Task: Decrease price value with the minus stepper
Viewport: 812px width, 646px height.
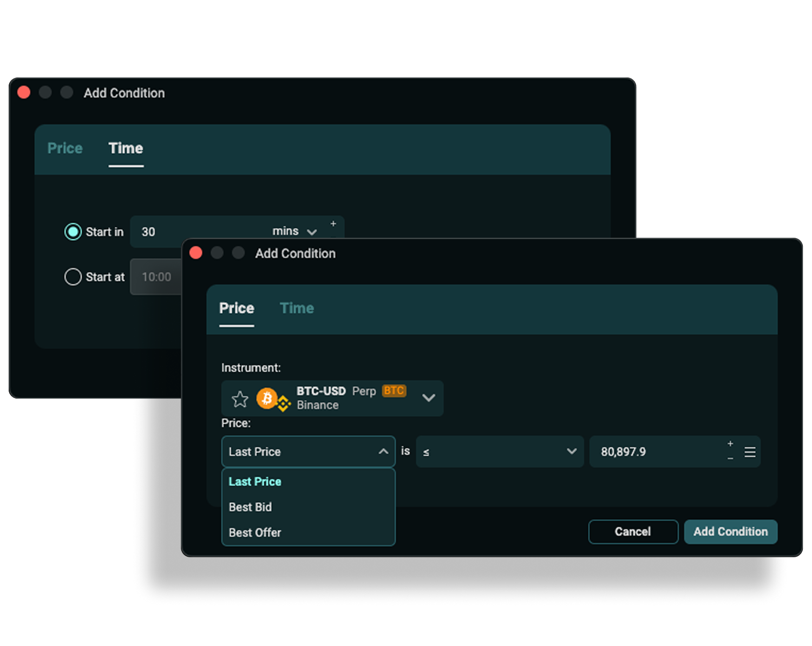Action: tap(730, 459)
